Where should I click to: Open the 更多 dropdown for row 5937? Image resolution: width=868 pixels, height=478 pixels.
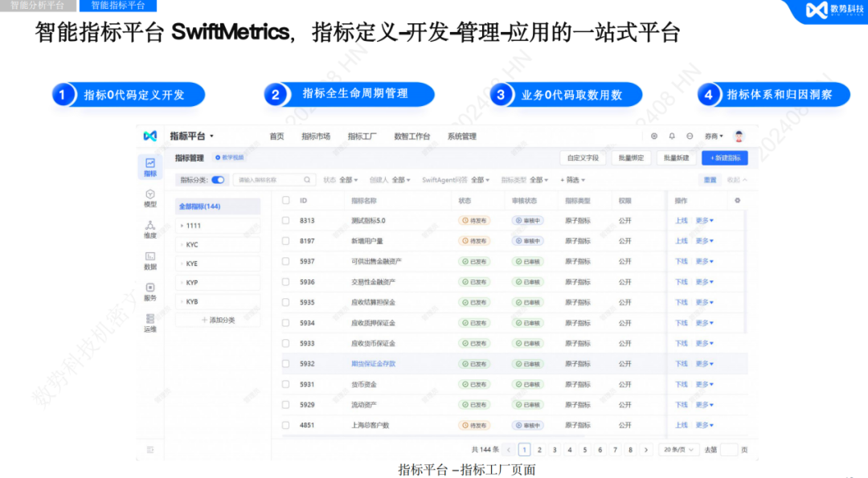[701, 261]
